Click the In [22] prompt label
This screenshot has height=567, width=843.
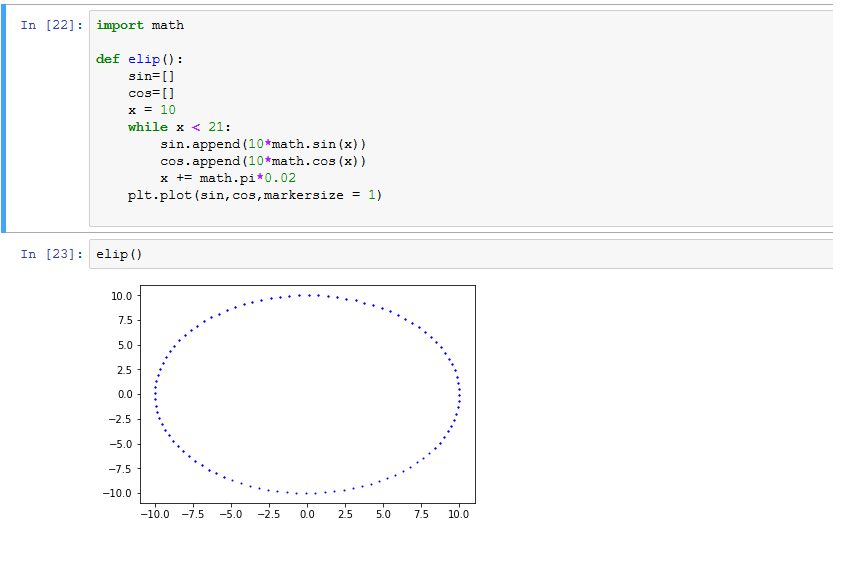[52, 25]
